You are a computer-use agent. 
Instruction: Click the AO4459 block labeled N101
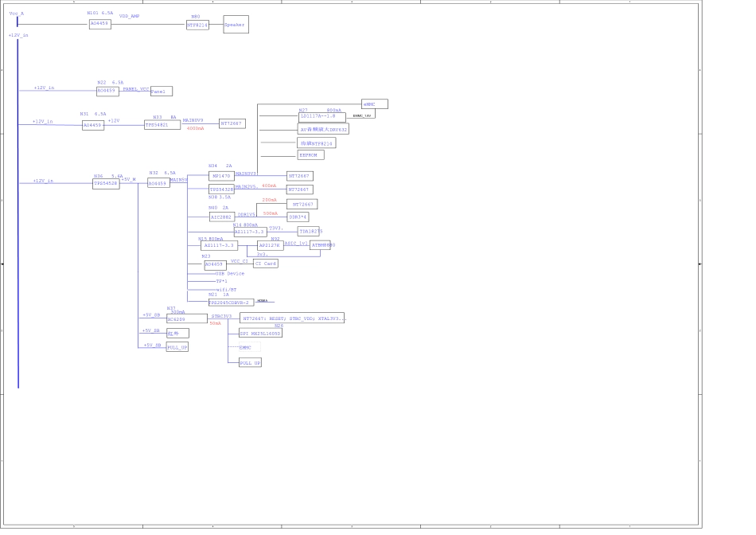point(100,24)
